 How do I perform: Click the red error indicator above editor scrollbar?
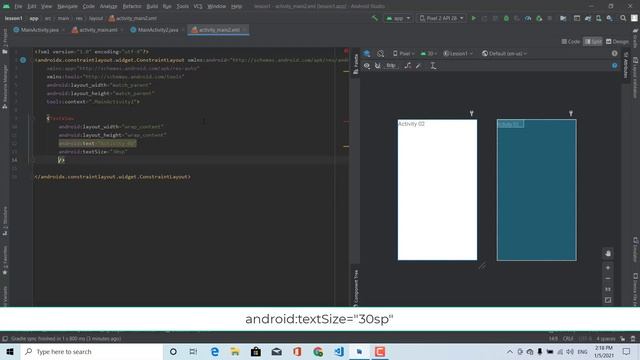346,51
